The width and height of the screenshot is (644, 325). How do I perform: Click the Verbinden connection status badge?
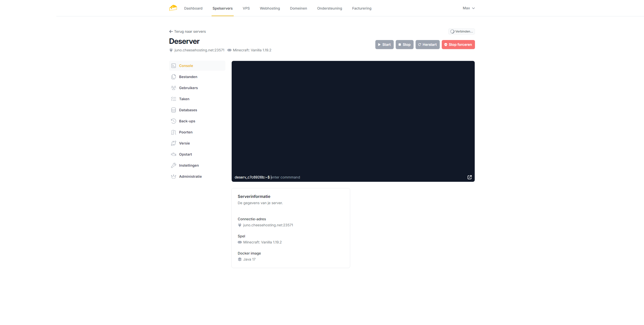(461, 31)
